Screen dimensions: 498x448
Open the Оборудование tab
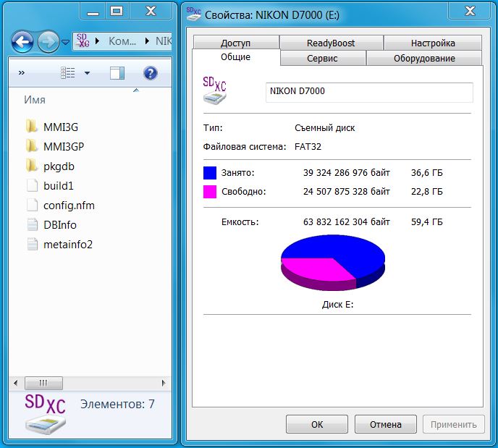tap(423, 59)
